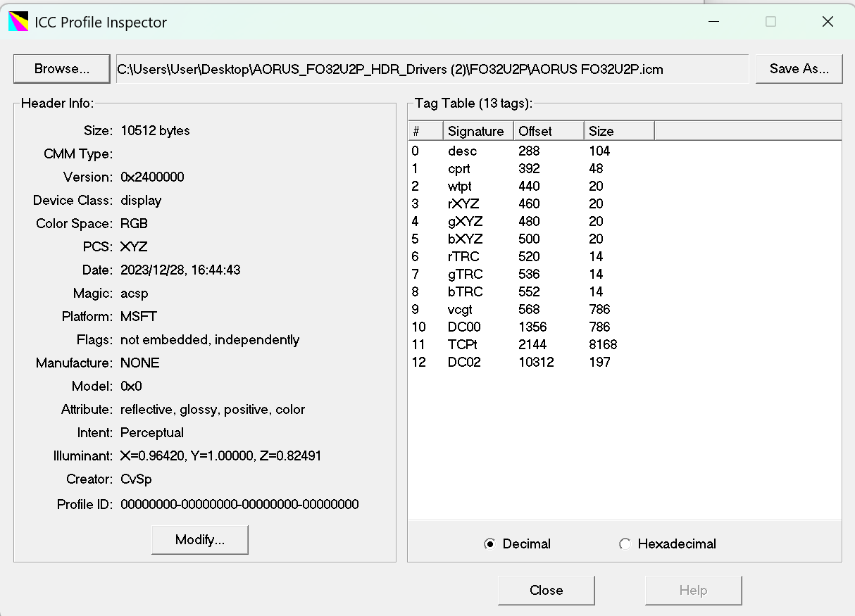Viewport: 855px width, 616px height.
Task: Click the profile file path field
Action: click(x=431, y=68)
